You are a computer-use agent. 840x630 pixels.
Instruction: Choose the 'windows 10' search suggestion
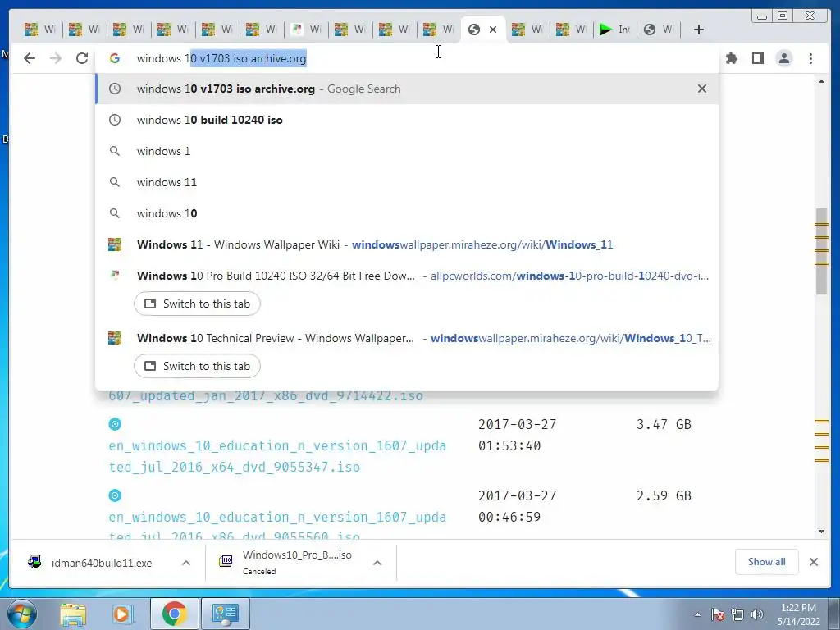click(407, 213)
